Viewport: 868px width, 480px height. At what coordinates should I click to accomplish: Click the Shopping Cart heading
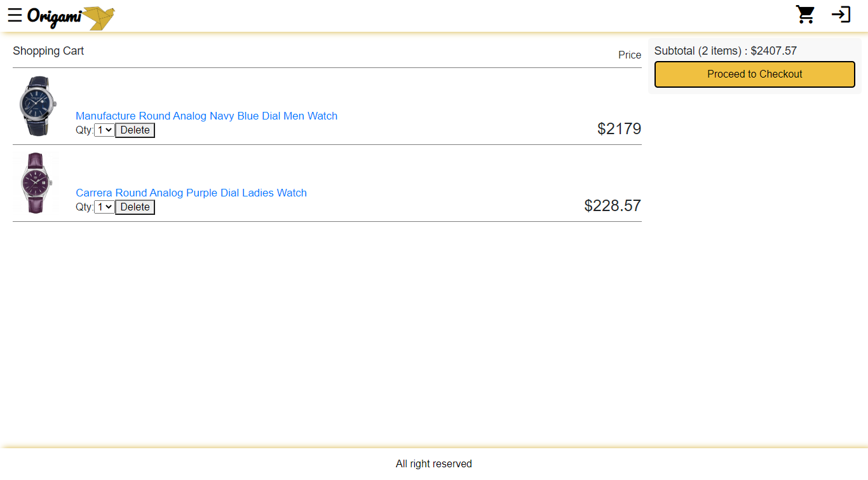pos(48,51)
